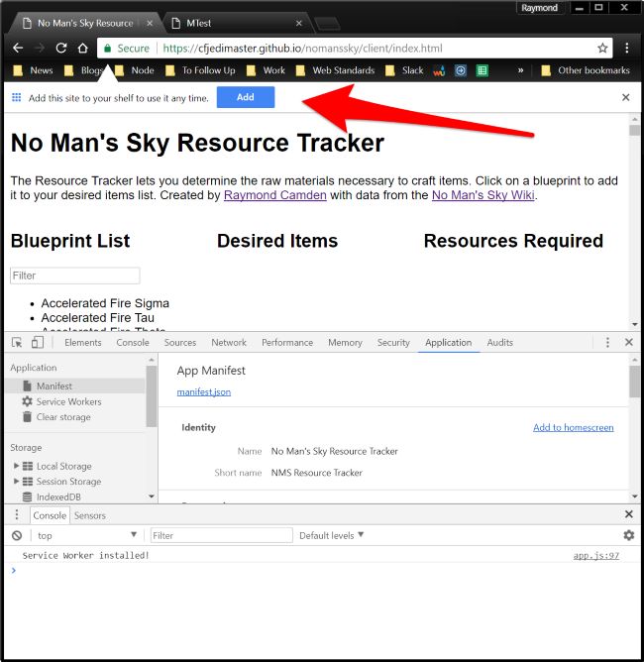Image resolution: width=644 pixels, height=662 pixels.
Task: Bookmark page with the star icon
Action: [602, 49]
